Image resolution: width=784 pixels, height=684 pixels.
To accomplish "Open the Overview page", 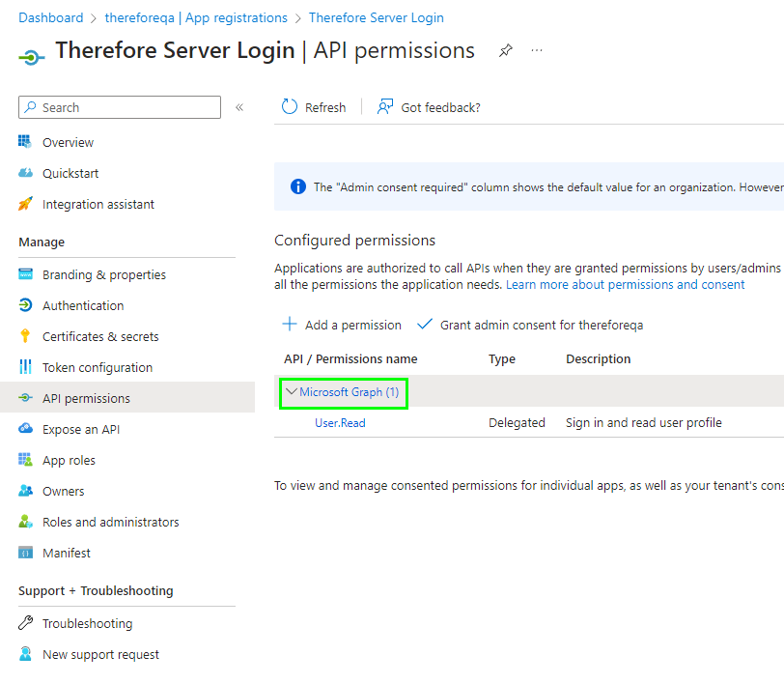I will 65,142.
